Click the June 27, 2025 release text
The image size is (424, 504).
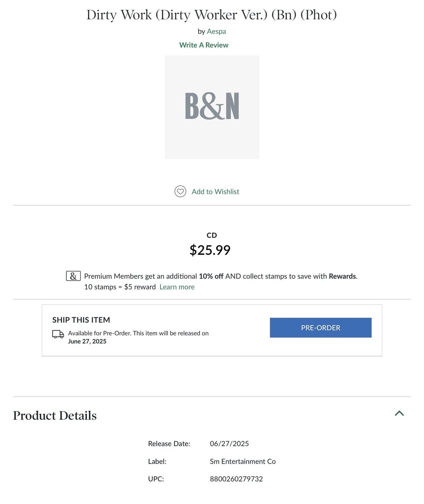(x=87, y=341)
